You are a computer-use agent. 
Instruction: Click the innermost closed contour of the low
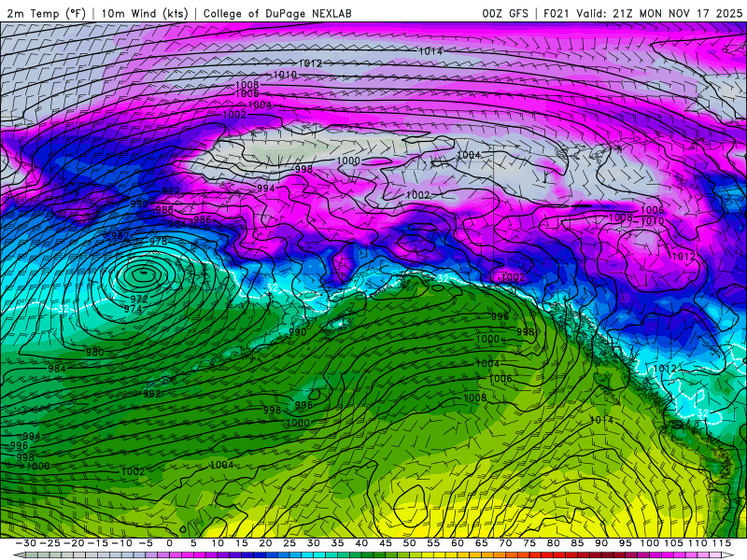[144, 273]
